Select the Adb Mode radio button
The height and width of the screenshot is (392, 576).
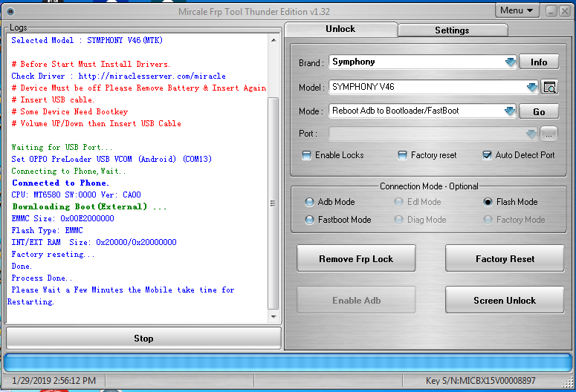click(309, 202)
